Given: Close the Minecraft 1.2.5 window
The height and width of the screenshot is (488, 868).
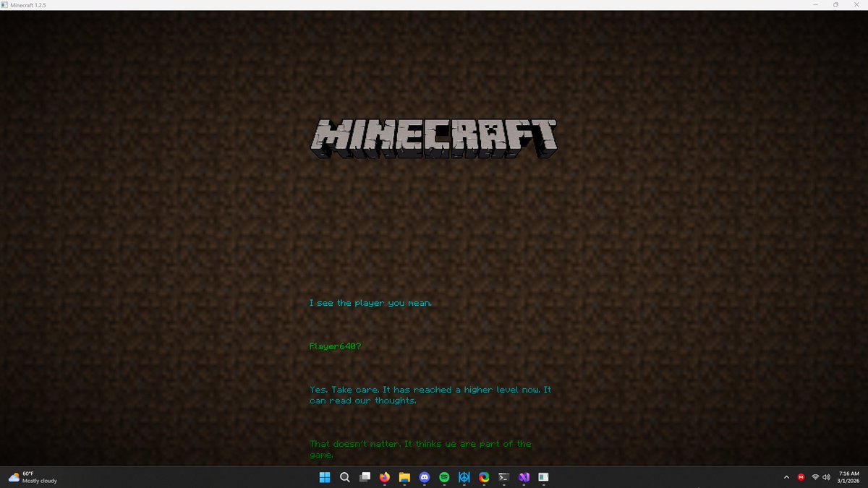Looking at the screenshot, I should [857, 4].
